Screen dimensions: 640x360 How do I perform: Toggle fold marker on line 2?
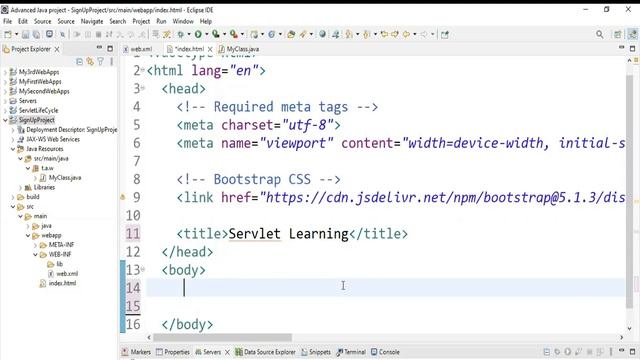click(x=143, y=70)
